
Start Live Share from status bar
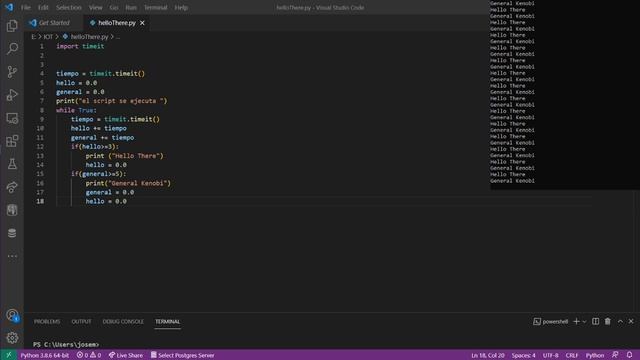point(126,355)
